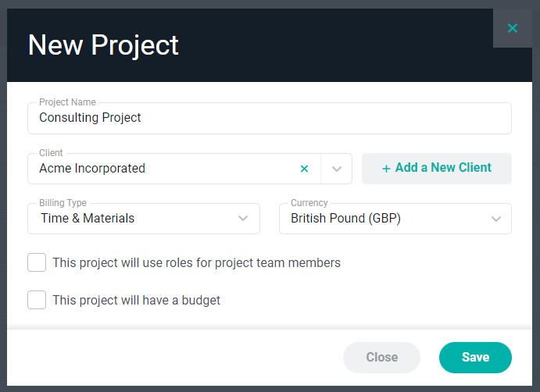This screenshot has width=540, height=392.
Task: Enable roles for project team members checkbox
Action: [37, 262]
